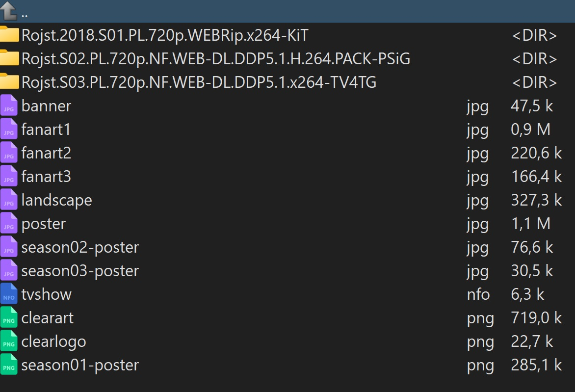Click the Rojst.S03 TV4TG folder icon
Viewport: 575px width, 392px height.
coord(9,82)
